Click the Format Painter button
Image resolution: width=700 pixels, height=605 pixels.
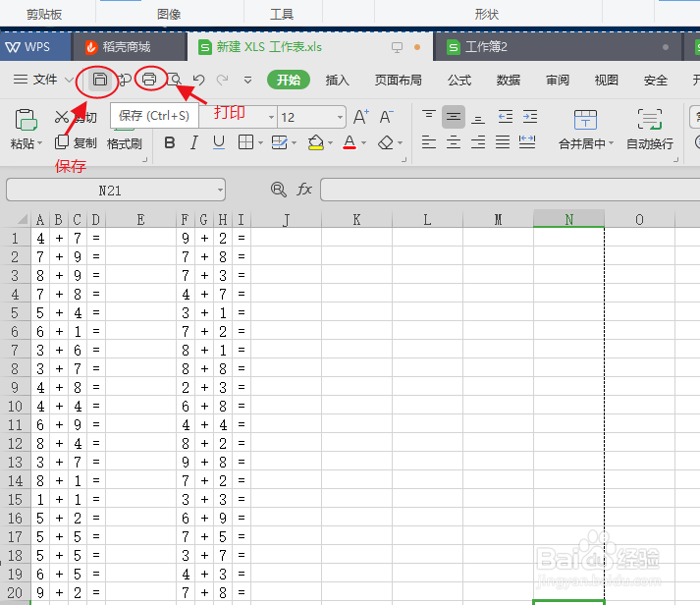(x=124, y=143)
